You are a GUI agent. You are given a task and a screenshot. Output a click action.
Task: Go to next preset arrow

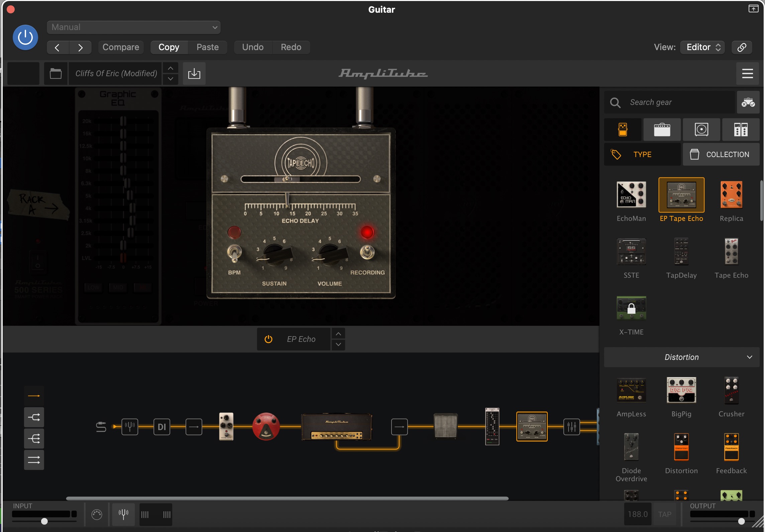(80, 47)
